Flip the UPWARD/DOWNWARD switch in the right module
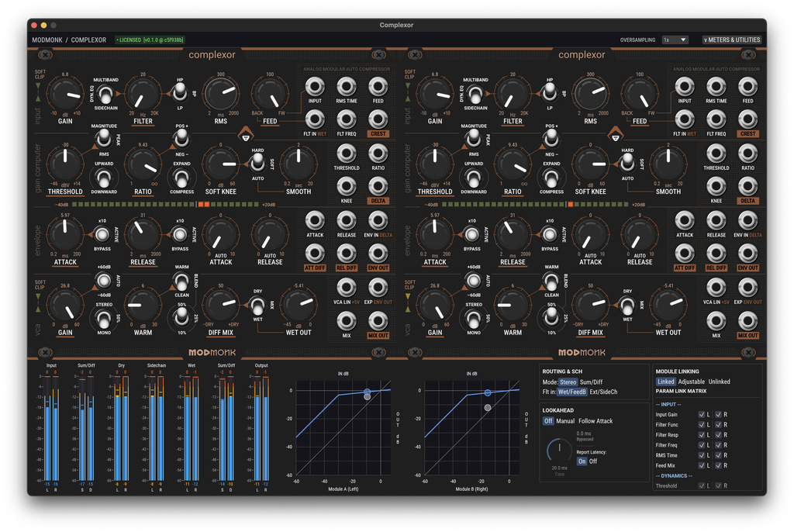This screenshot has height=532, width=794. coord(474,178)
